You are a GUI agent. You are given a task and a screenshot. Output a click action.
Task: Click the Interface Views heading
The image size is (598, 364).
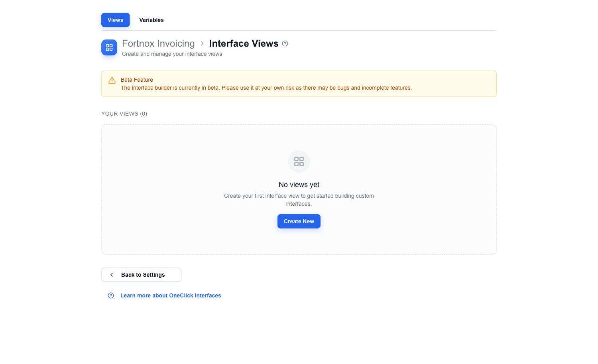(x=244, y=43)
